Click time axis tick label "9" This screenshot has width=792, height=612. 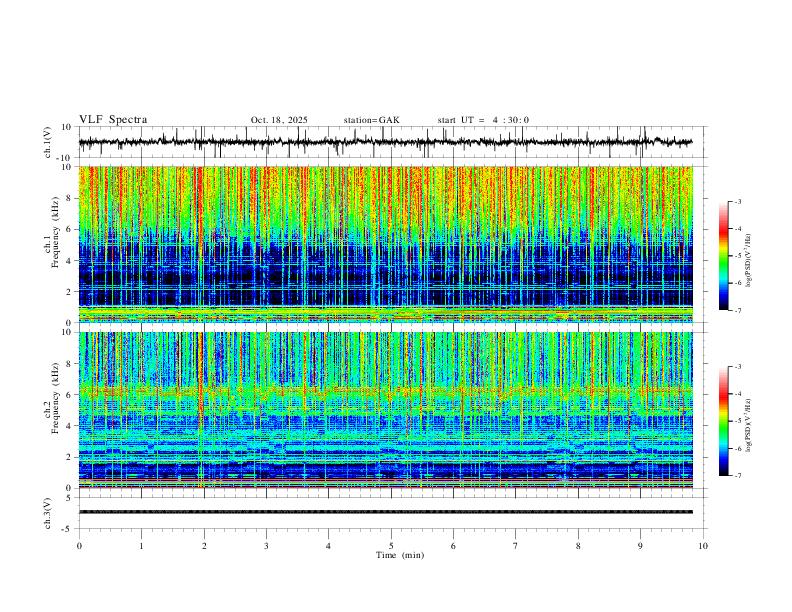click(640, 546)
